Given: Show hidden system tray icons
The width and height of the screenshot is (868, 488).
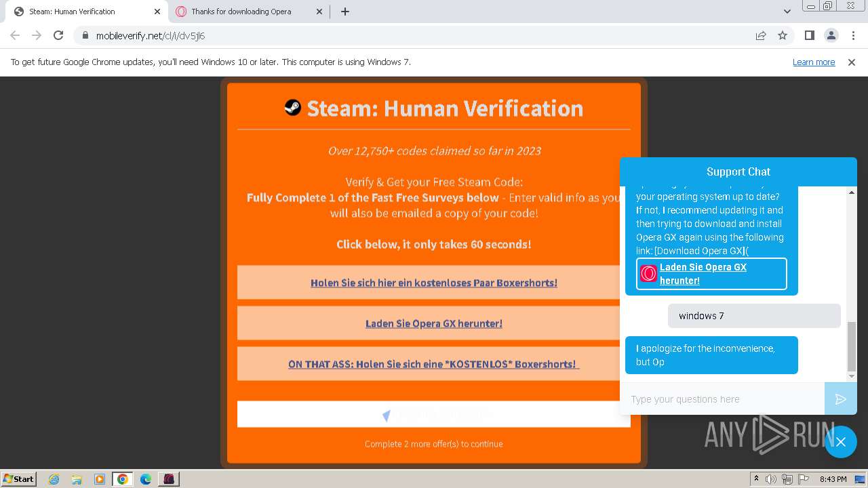Looking at the screenshot, I should tap(757, 479).
